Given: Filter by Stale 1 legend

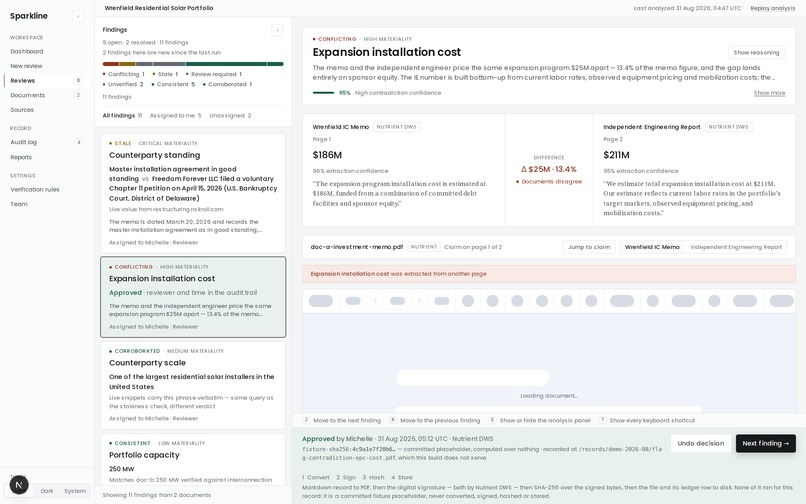Looking at the screenshot, I should pos(165,74).
